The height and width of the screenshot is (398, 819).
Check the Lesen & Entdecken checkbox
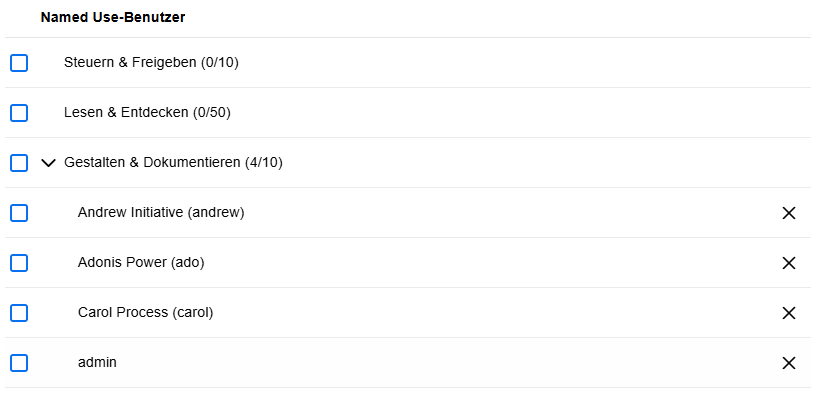19,113
